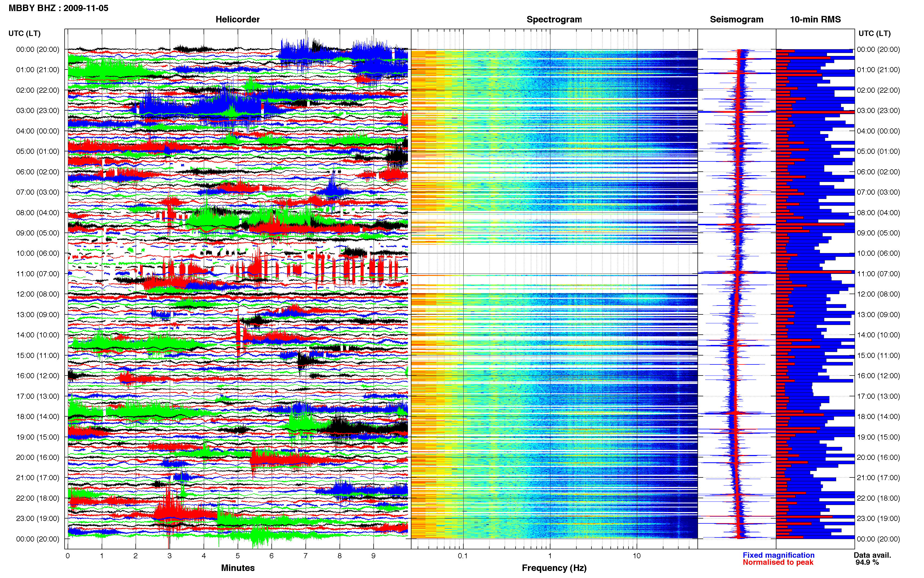Click the 'MBBY BHZ : 2009-11-05' title
The height and width of the screenshot is (578, 924).
[x=58, y=8]
